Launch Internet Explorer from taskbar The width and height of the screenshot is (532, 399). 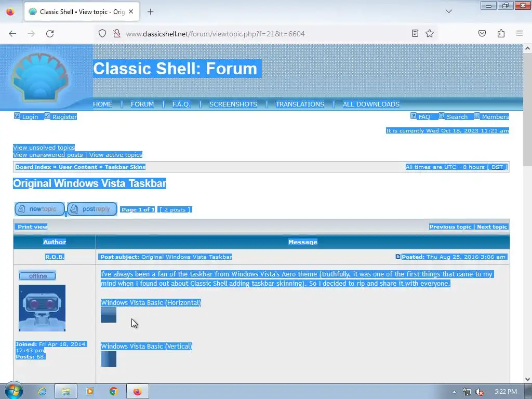tap(42, 392)
